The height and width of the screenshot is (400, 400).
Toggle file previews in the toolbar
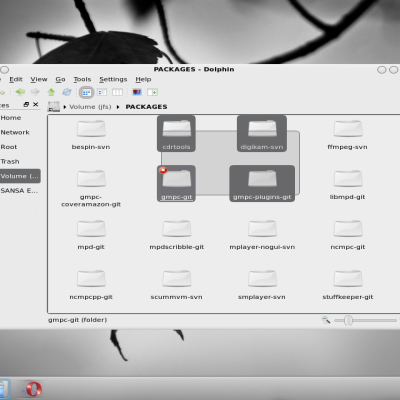pos(137,92)
